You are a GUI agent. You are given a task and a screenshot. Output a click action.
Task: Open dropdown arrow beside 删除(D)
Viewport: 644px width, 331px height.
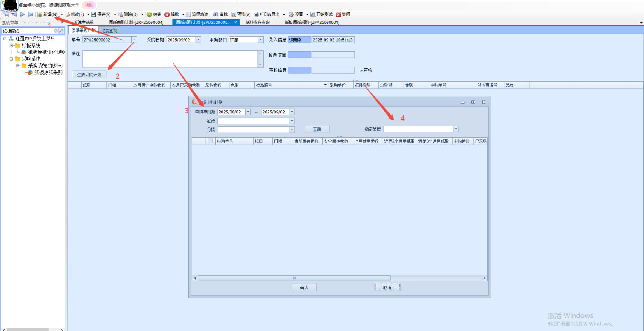pos(142,15)
